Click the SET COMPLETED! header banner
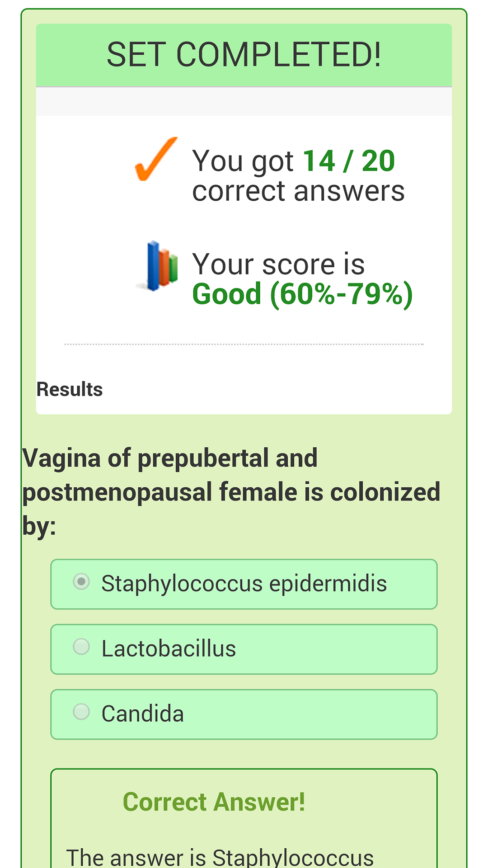 coord(244,55)
